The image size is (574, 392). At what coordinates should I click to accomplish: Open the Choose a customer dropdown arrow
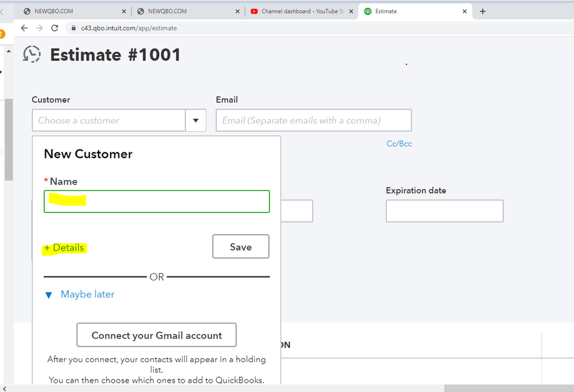195,121
